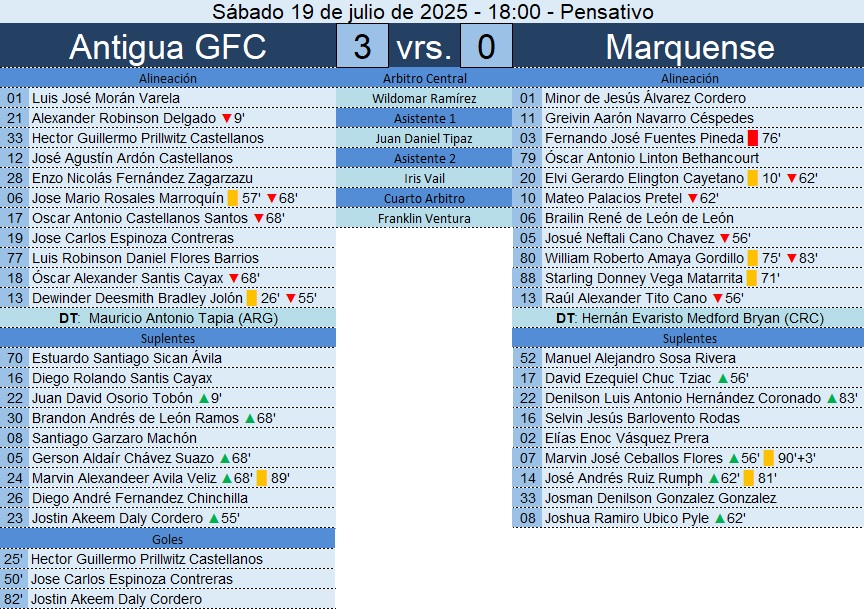Click the Goles section header
The image size is (864, 609).
click(x=168, y=538)
